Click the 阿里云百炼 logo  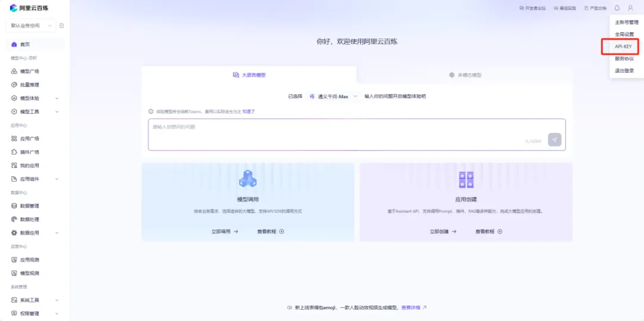tap(29, 8)
